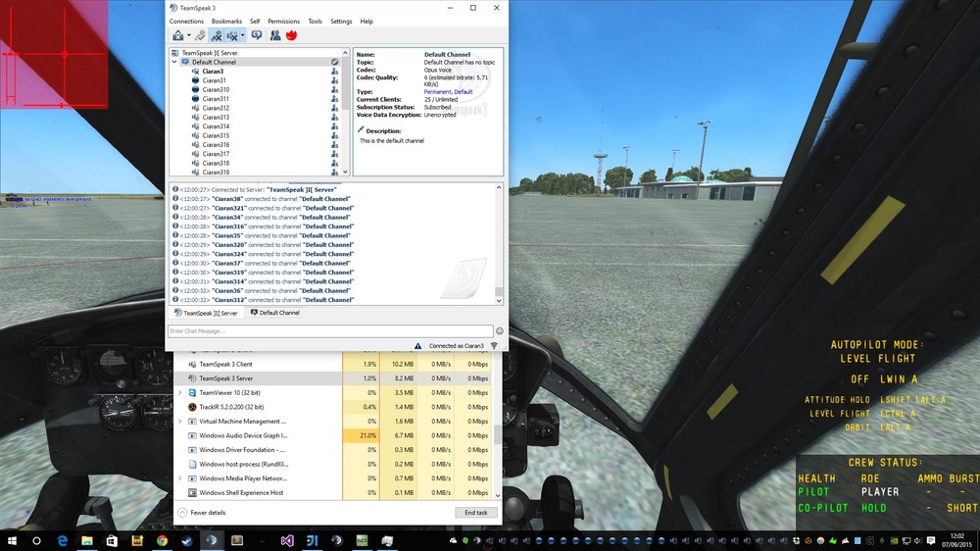Select Windows Shell Experience Host row
Viewport: 980px width, 551px height.
coord(333,493)
